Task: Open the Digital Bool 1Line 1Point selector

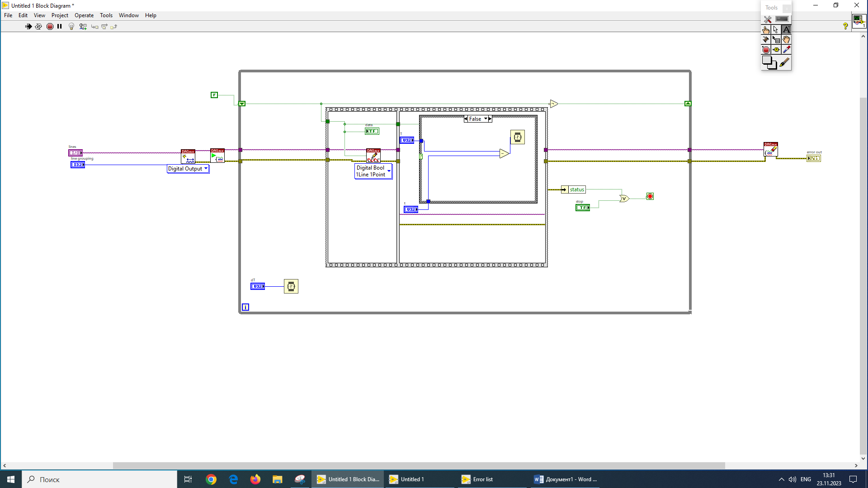Action: tap(373, 171)
